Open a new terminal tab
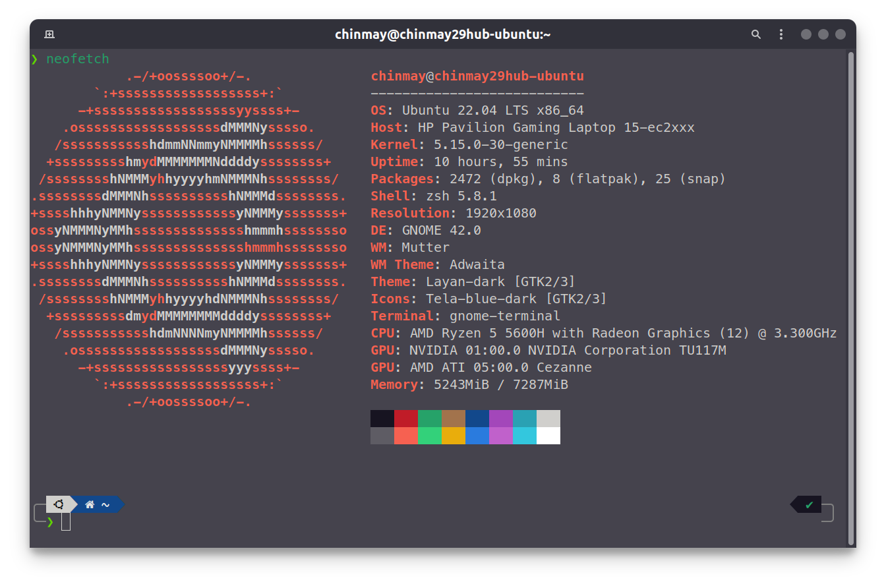The width and height of the screenshot is (886, 588). coord(49,34)
